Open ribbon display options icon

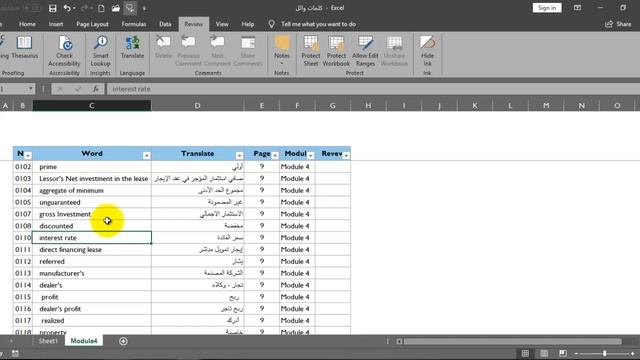pyautogui.click(x=578, y=8)
